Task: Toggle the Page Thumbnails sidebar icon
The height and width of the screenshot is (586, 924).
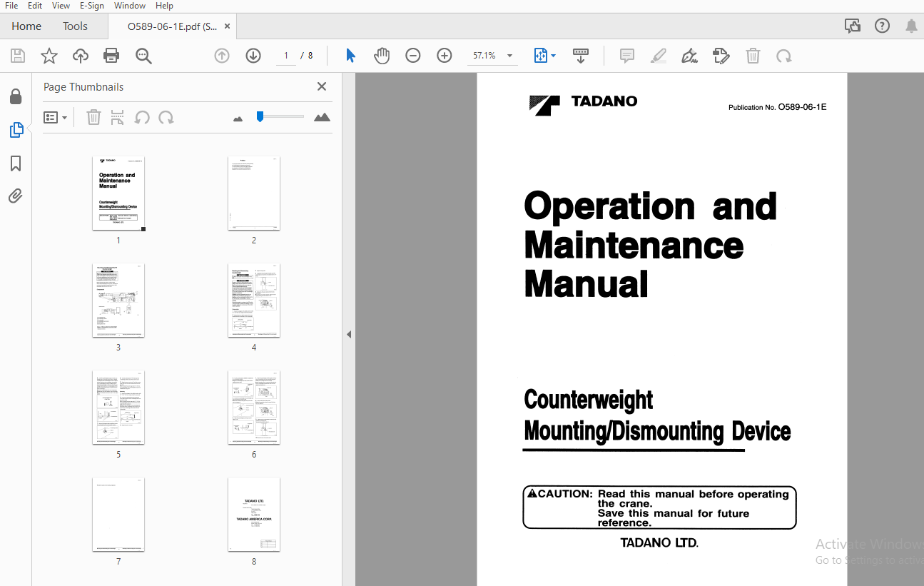Action: [x=16, y=130]
